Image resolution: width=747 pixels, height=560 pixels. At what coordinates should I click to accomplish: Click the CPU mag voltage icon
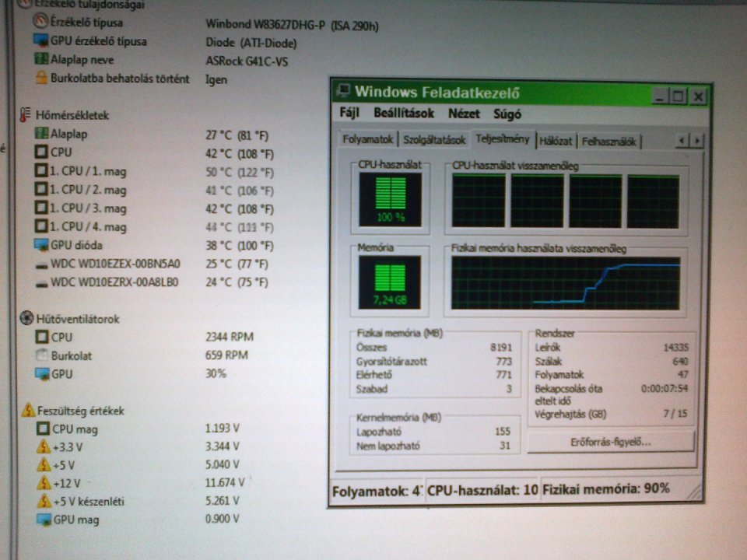(43, 429)
